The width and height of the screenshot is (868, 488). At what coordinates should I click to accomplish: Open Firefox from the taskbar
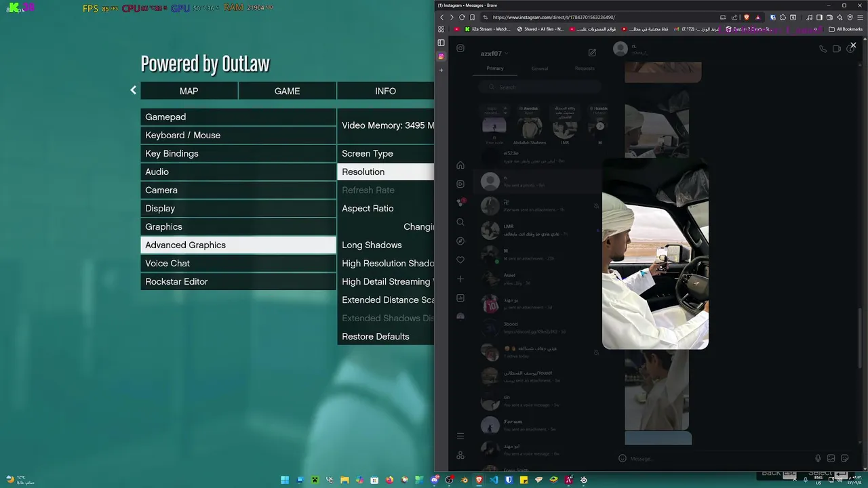(x=389, y=480)
